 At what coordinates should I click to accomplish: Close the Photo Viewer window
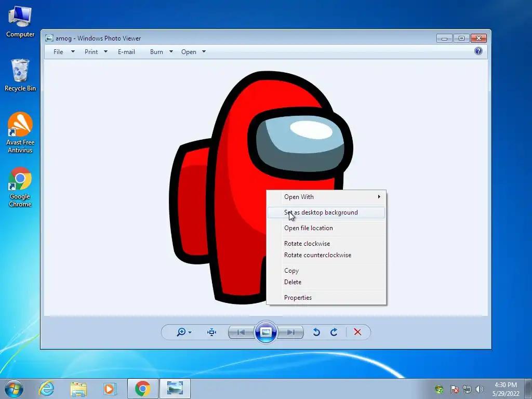(478, 38)
